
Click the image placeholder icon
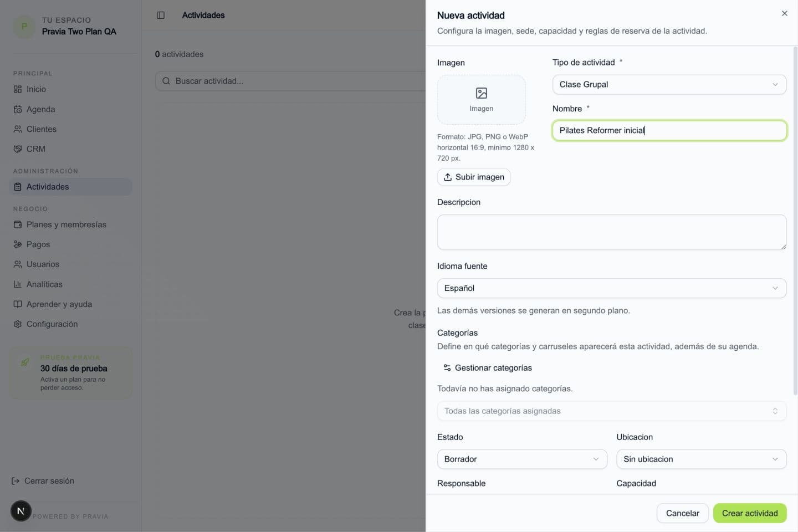coord(482,93)
